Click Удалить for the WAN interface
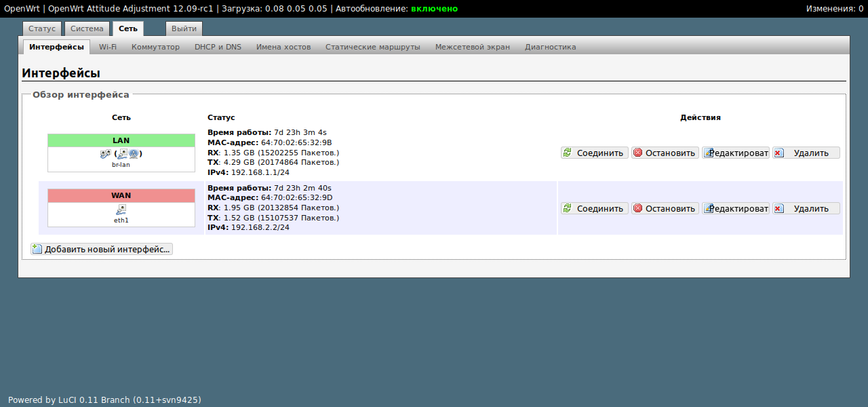868x407 pixels. coord(806,208)
